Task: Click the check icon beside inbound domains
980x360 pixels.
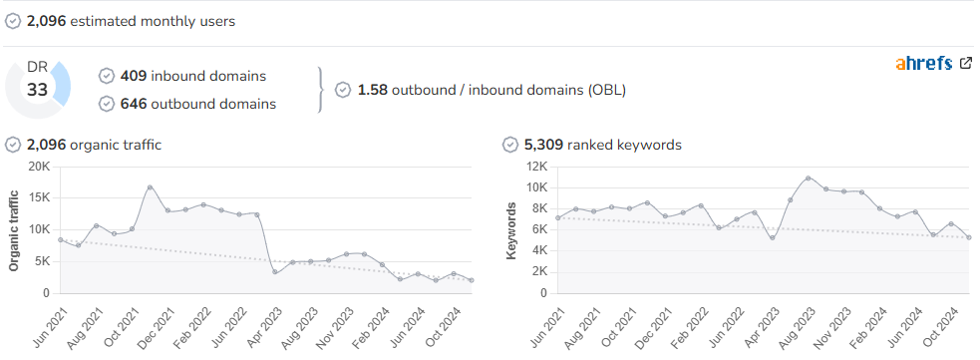Action: (x=107, y=76)
